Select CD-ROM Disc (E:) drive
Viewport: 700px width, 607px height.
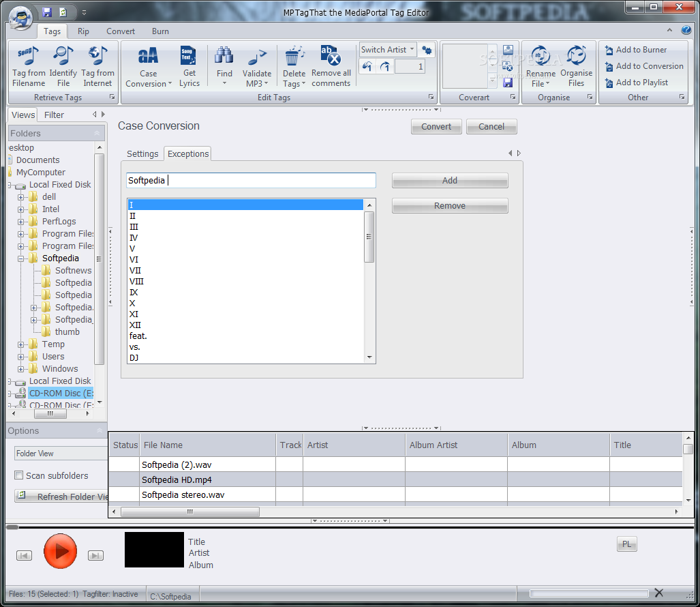coord(61,394)
